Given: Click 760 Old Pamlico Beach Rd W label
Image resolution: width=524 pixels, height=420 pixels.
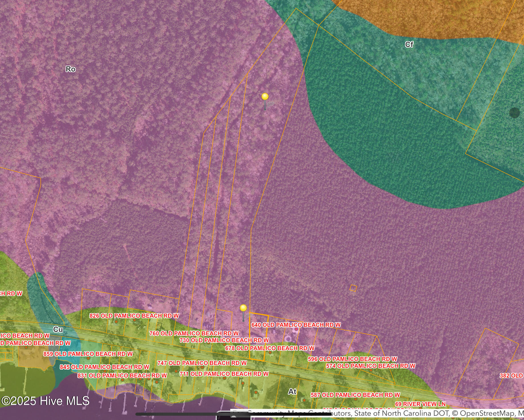Looking at the screenshot, I should 194,333.
